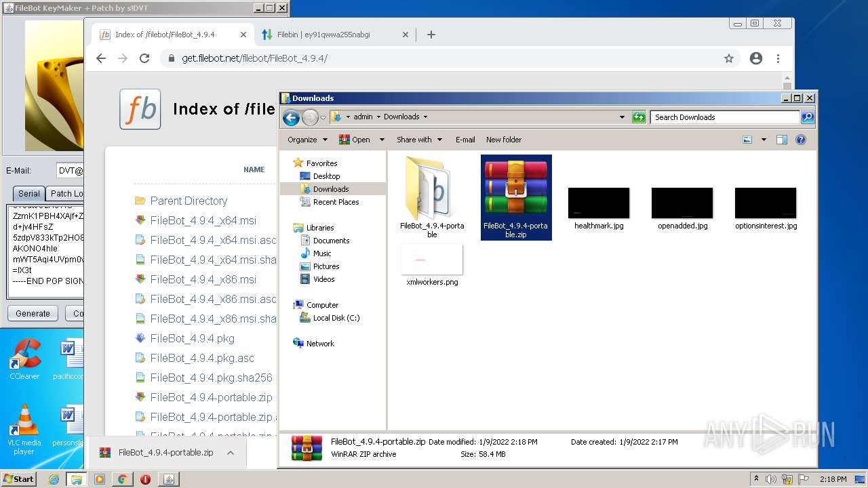Open a new Chrome tab
Viewport: 868px width, 488px height.
coord(431,35)
